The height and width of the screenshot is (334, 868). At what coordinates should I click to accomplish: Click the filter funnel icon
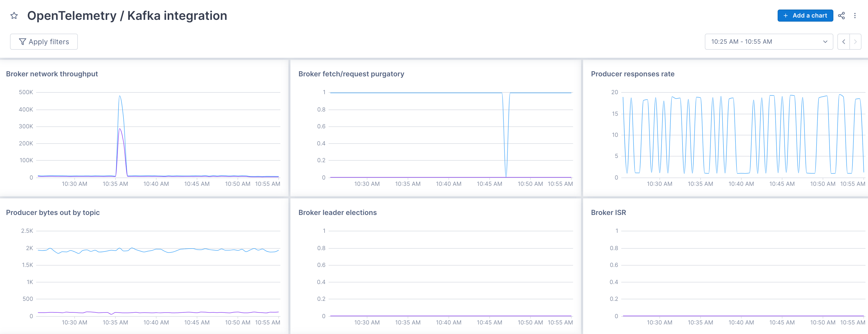point(22,41)
